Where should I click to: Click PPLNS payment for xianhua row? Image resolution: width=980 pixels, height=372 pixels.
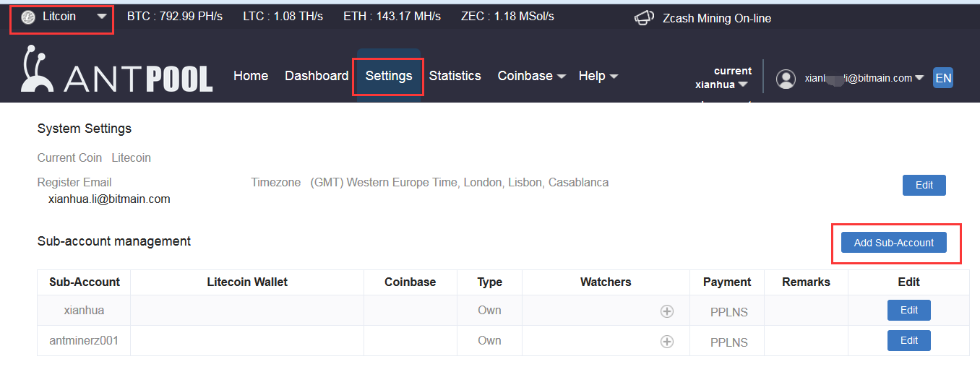[x=729, y=312]
